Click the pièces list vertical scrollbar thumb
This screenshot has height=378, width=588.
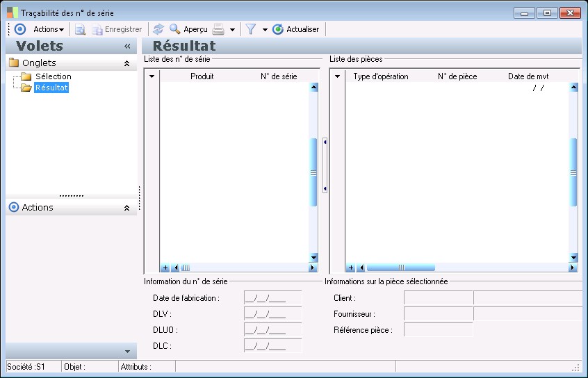[573, 172]
